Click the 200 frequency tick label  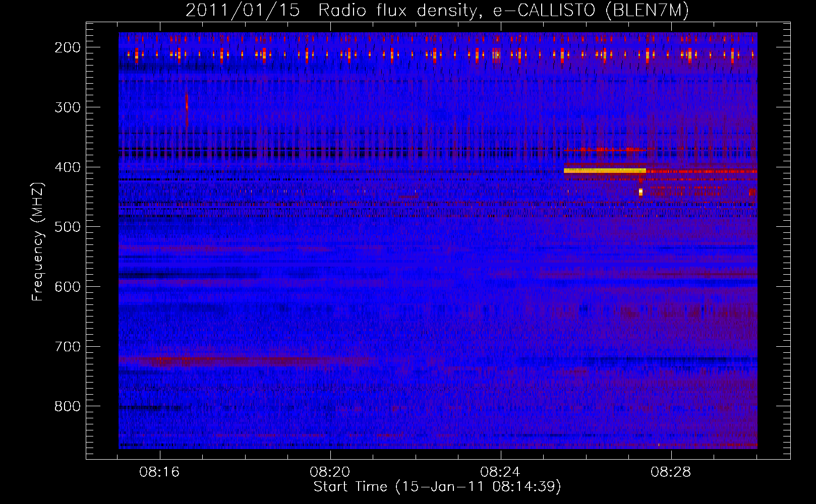tap(68, 47)
